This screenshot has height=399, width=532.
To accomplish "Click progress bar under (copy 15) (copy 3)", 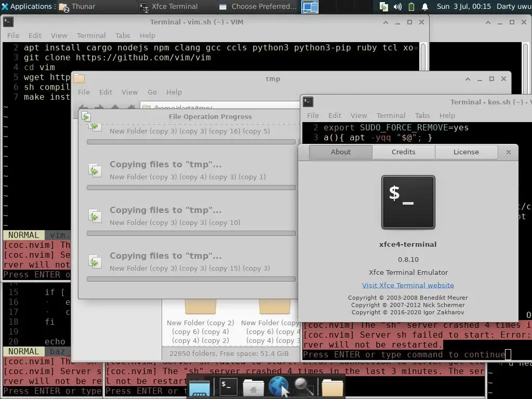I will [191, 279].
